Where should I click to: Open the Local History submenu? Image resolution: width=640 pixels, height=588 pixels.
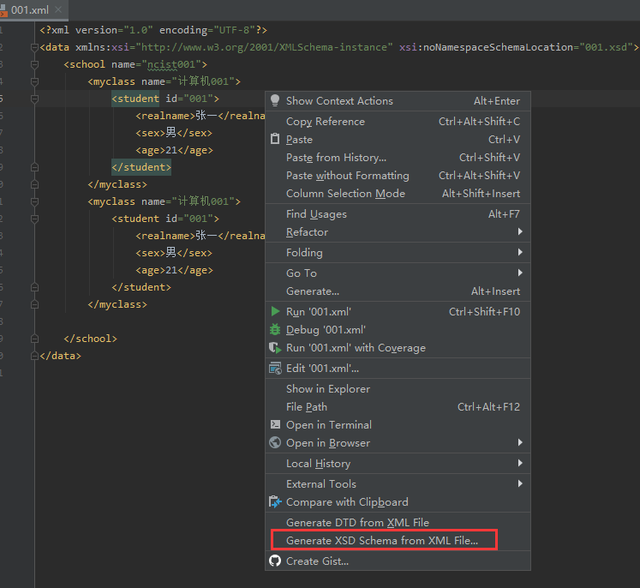point(398,463)
